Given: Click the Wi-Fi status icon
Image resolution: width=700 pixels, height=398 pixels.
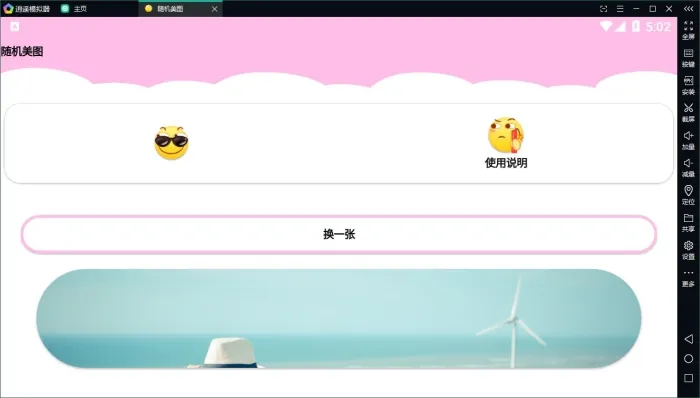Looking at the screenshot, I should point(606,26).
